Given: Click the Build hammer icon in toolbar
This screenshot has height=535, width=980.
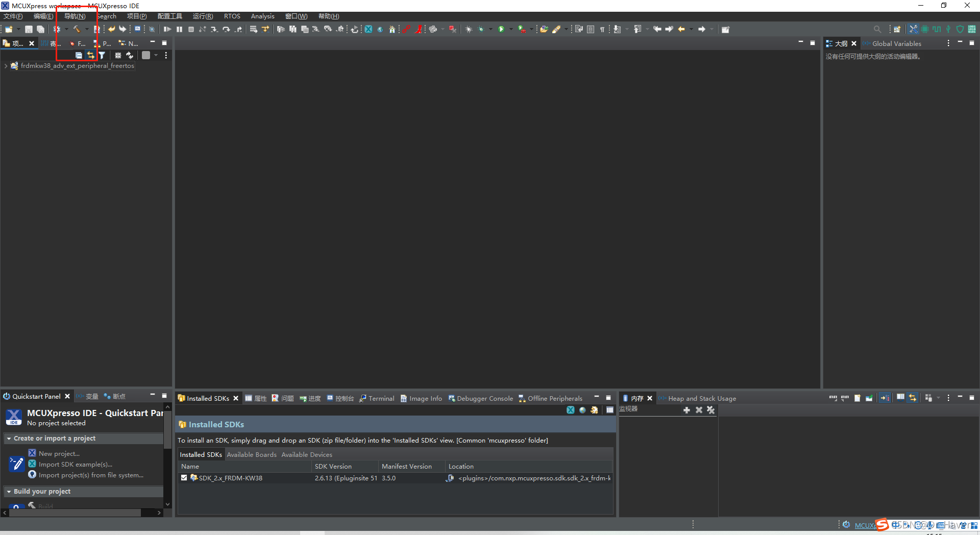Looking at the screenshot, I should click(77, 29).
